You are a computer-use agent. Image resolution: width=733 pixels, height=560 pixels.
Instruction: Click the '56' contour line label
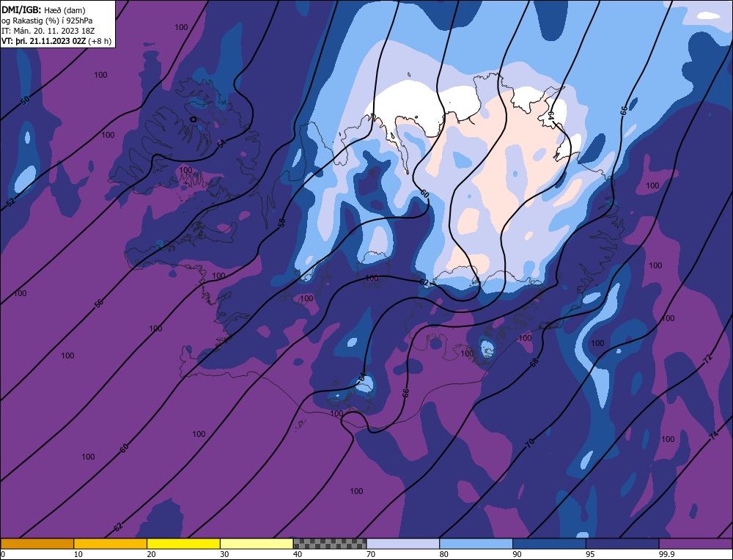click(99, 303)
